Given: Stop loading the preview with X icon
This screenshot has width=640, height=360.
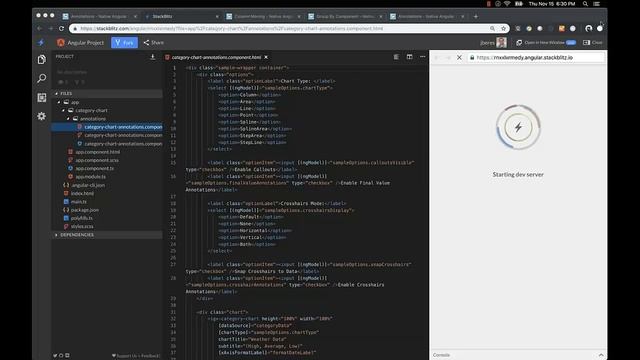Looking at the screenshot, I should tap(459, 58).
